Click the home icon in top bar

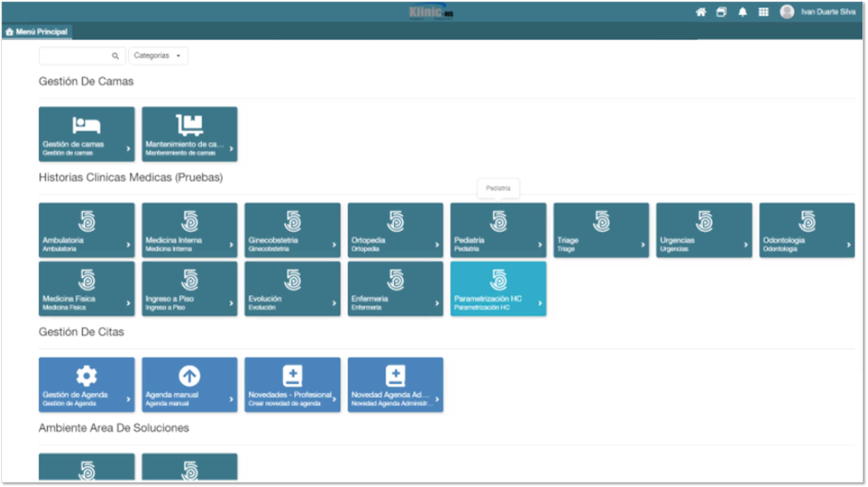[x=700, y=12]
